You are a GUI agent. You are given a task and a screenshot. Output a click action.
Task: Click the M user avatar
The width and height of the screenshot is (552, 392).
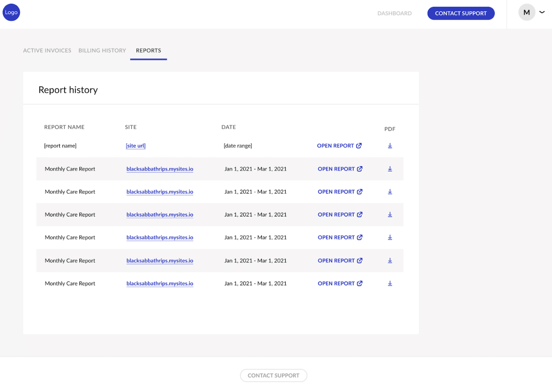(526, 13)
